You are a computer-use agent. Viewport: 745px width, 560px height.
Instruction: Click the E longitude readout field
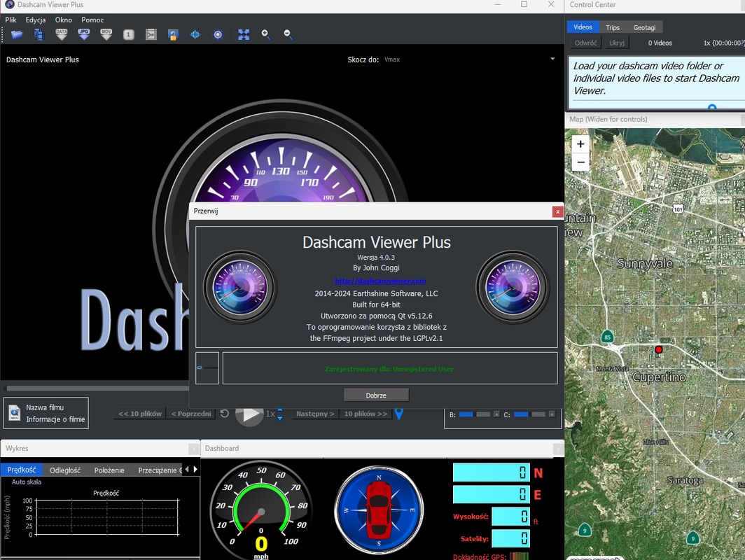(x=492, y=494)
